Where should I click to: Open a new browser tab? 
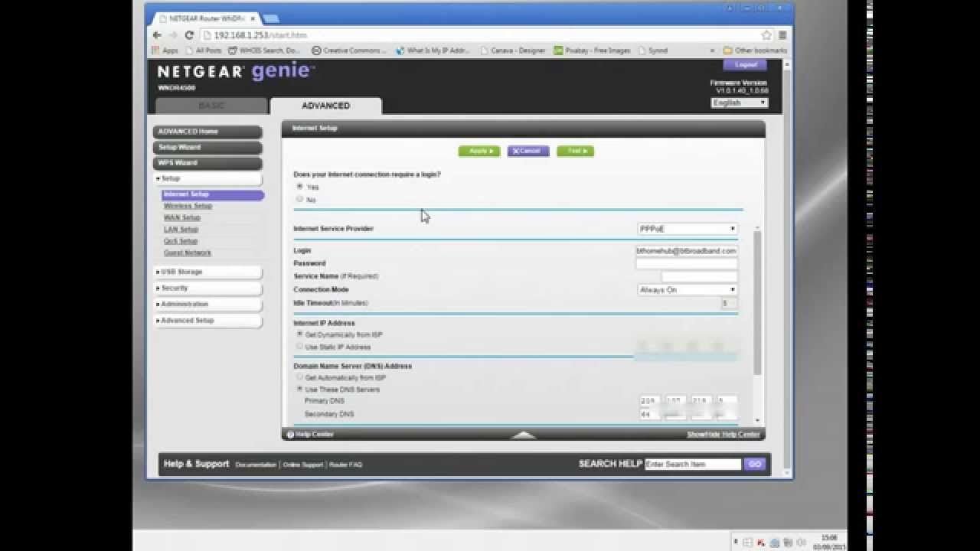pyautogui.click(x=271, y=18)
